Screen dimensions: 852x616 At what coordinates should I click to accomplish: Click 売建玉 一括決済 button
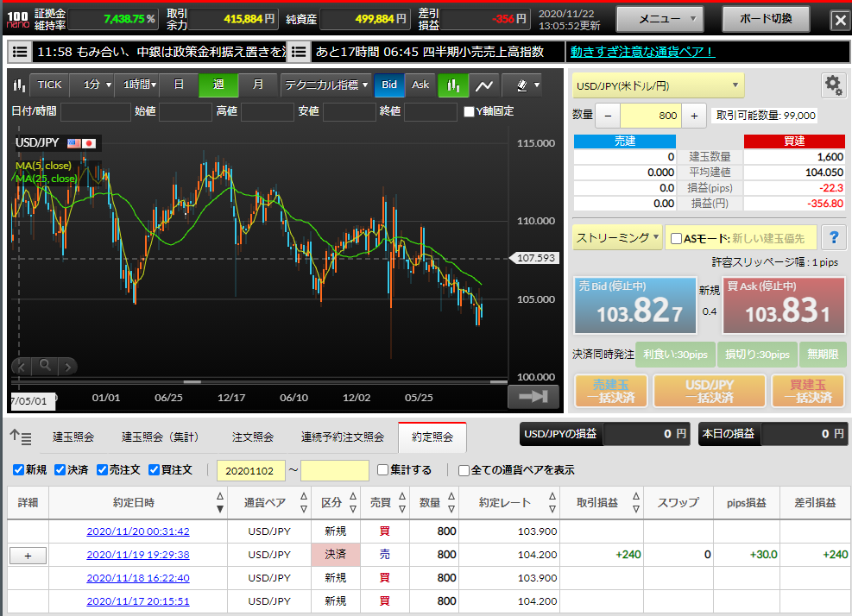(x=611, y=391)
